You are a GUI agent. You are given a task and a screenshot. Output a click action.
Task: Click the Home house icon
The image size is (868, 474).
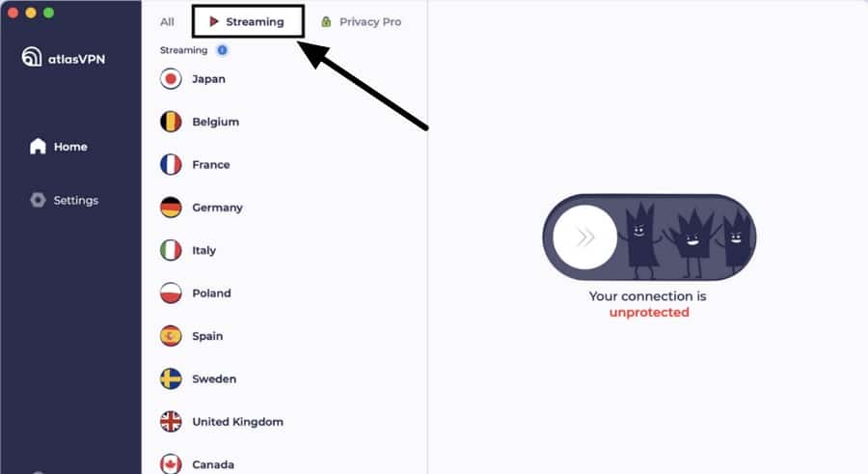[x=38, y=147]
